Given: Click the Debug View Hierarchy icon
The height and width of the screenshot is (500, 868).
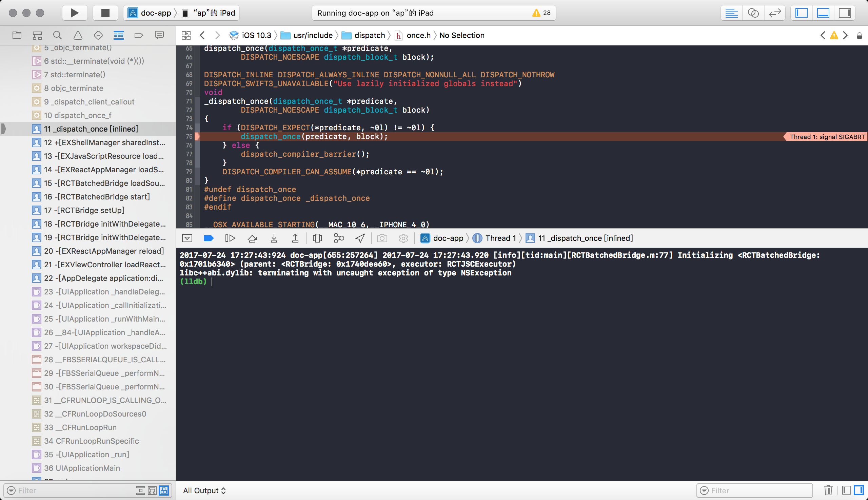Looking at the screenshot, I should click(317, 238).
